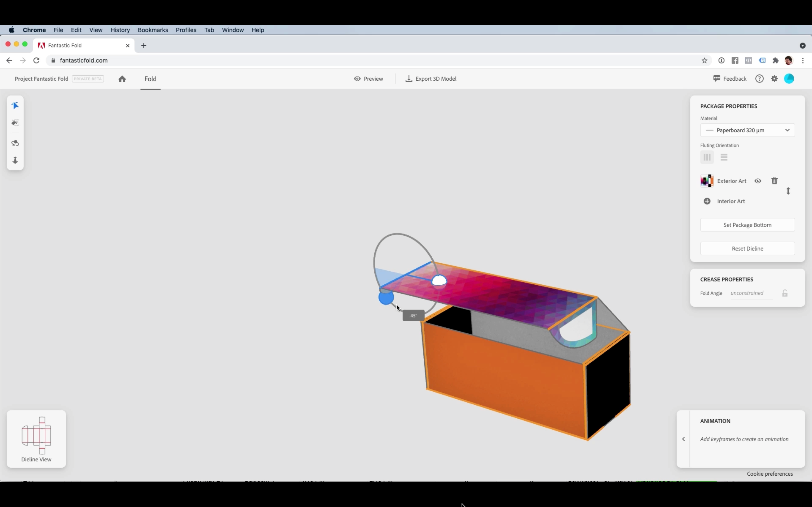Select the paint bucket fill tool
This screenshot has width=812, height=507.
pyautogui.click(x=15, y=123)
